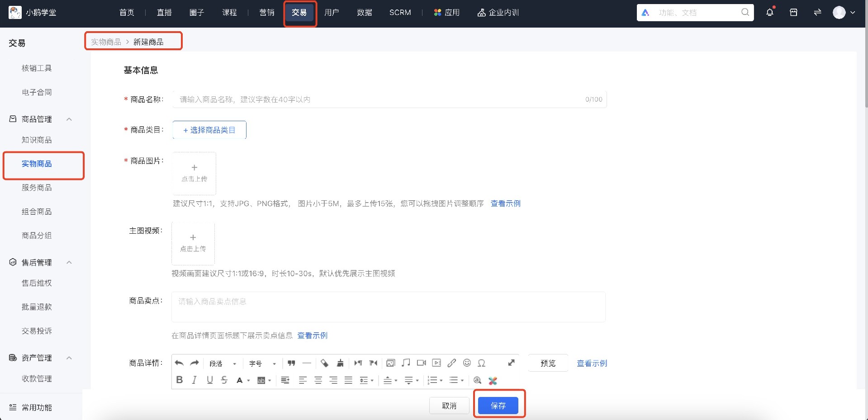Focus the 商品卖点 text area
This screenshot has height=420, width=868.
click(389, 307)
